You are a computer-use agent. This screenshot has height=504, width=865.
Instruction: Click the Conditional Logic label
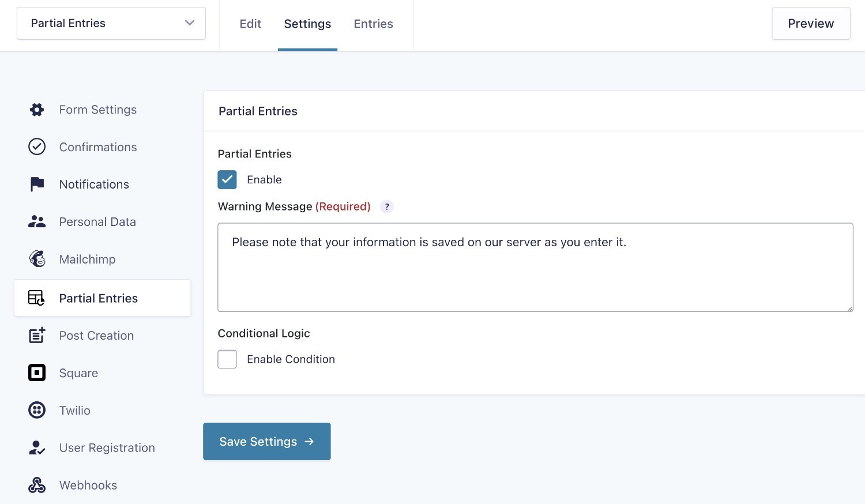264,333
